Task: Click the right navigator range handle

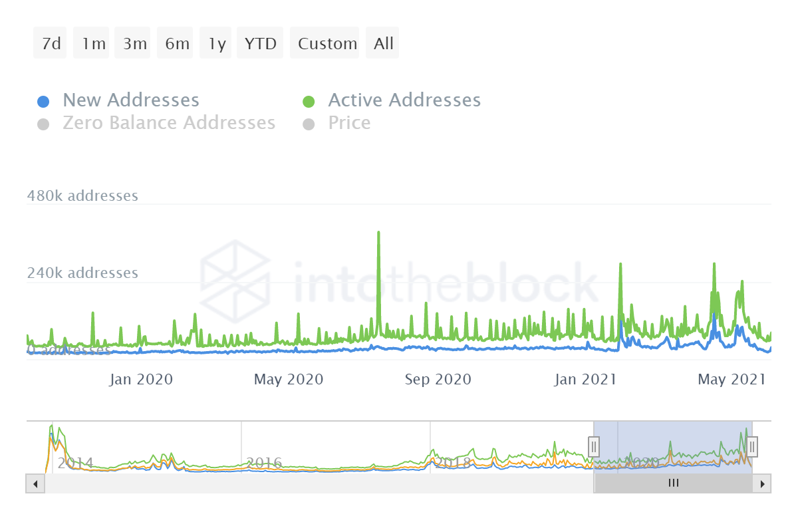Action: tap(752, 446)
